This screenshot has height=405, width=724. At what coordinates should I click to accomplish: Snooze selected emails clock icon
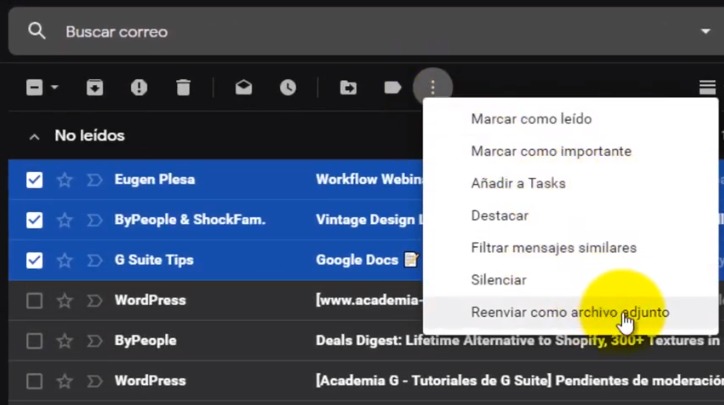(x=288, y=87)
